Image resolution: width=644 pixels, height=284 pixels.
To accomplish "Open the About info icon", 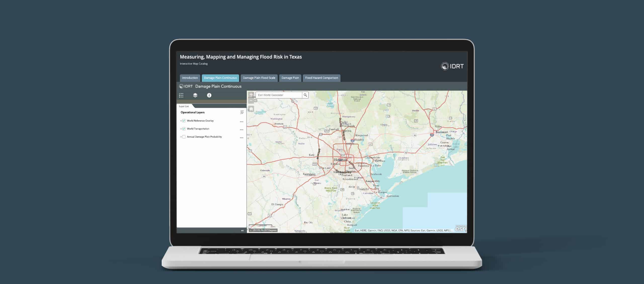I will coord(209,95).
